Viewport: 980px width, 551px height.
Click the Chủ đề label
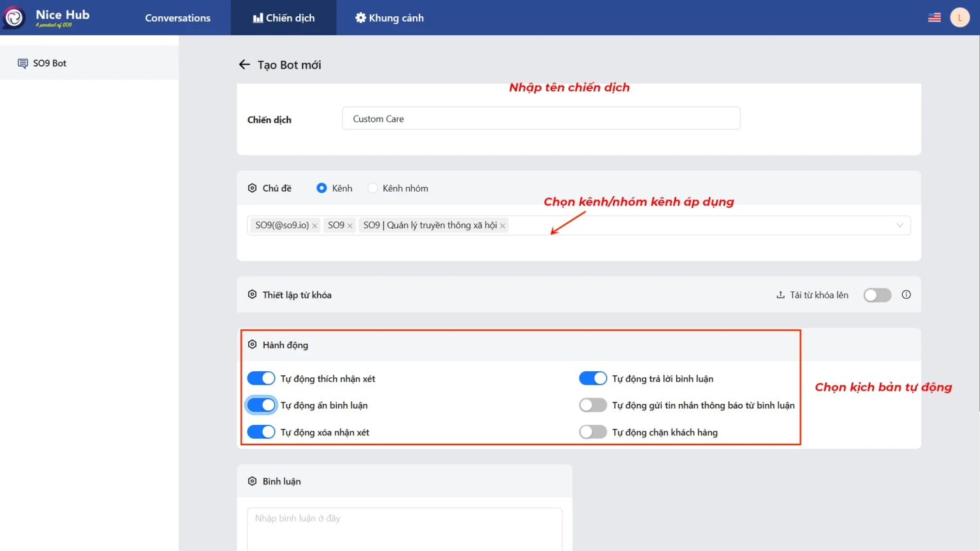[x=277, y=188]
